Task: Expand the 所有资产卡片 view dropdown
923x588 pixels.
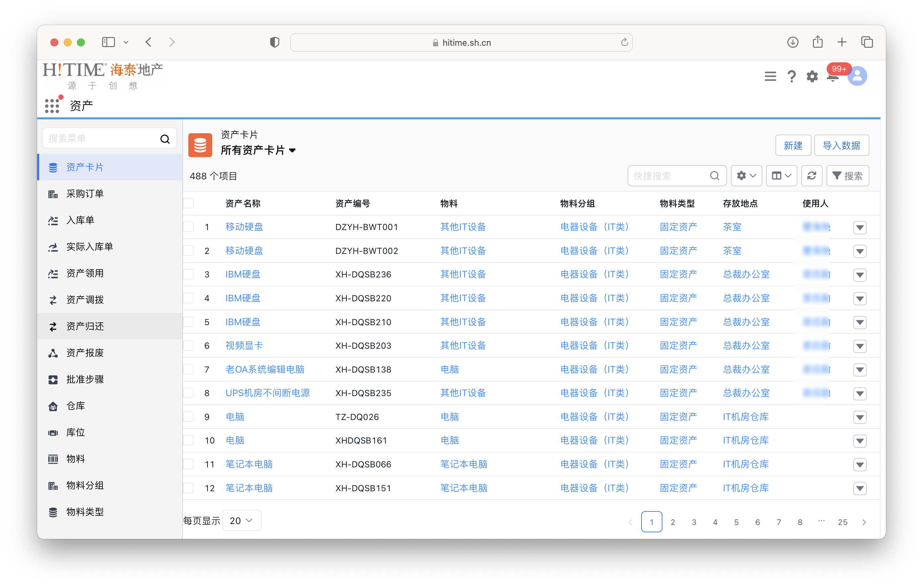Action: point(292,150)
